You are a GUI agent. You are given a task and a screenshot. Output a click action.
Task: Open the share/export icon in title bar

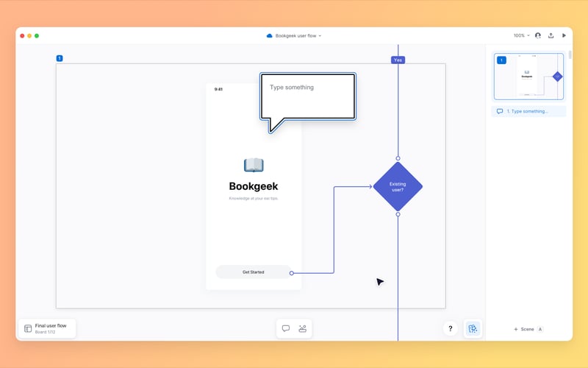[551, 35]
